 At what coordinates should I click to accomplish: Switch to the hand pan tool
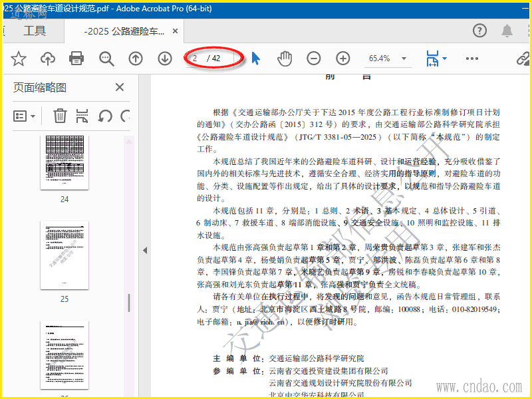(285, 59)
